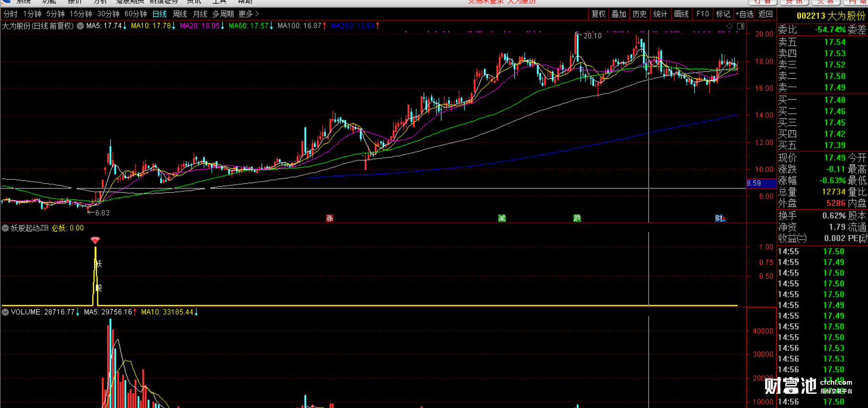Click the MA5: 17.74 label
868x408 pixels.
tap(106, 26)
